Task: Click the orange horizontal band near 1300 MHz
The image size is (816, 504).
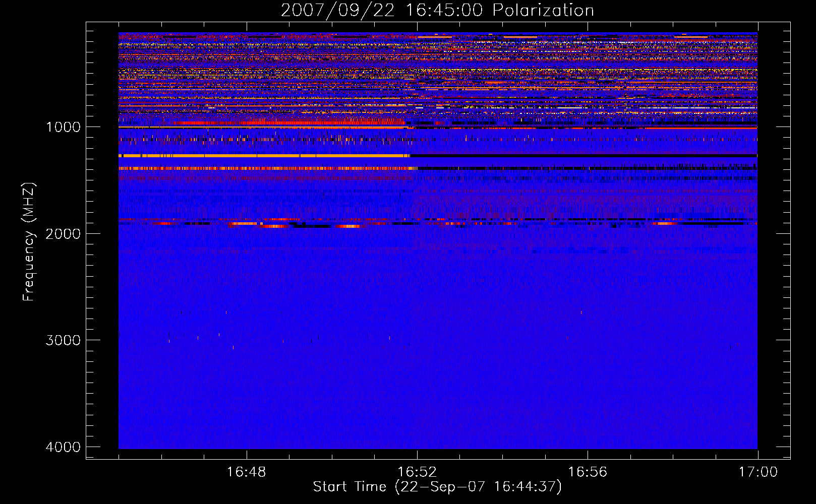Action: click(x=265, y=156)
